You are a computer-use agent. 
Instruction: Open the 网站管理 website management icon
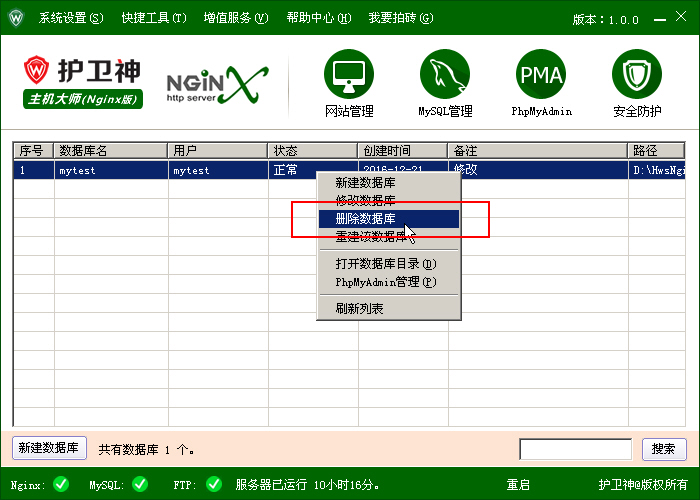pos(349,74)
